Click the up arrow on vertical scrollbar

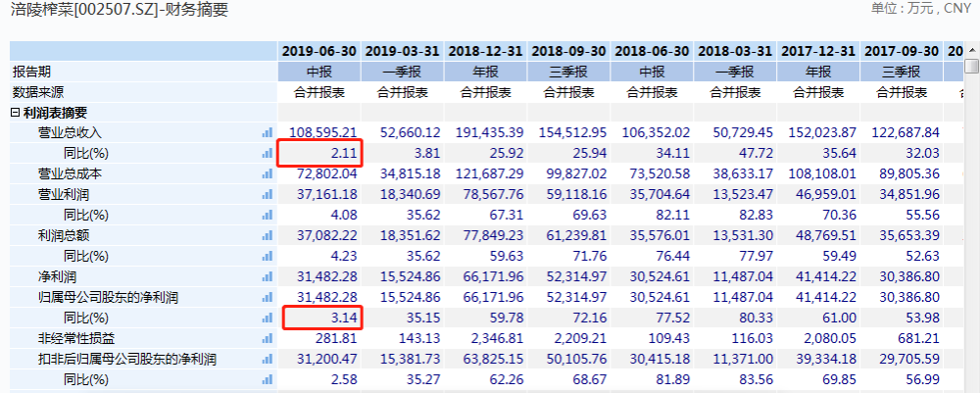tap(971, 49)
